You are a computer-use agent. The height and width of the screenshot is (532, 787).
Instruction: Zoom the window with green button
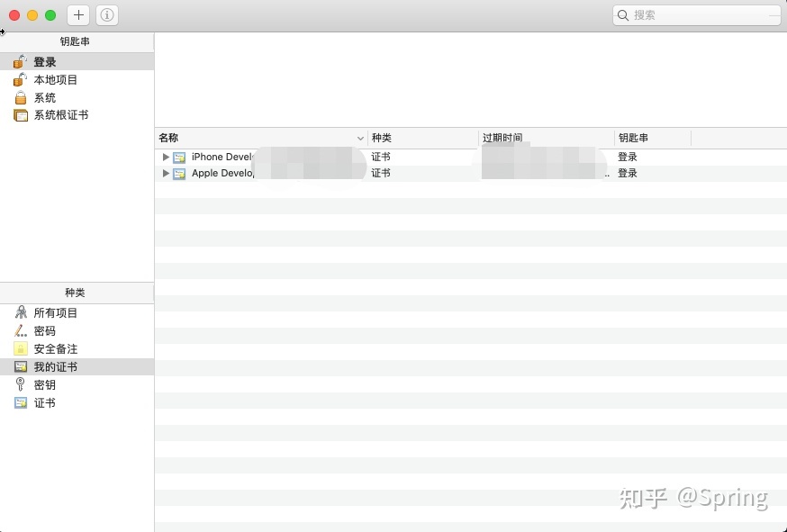(50, 15)
